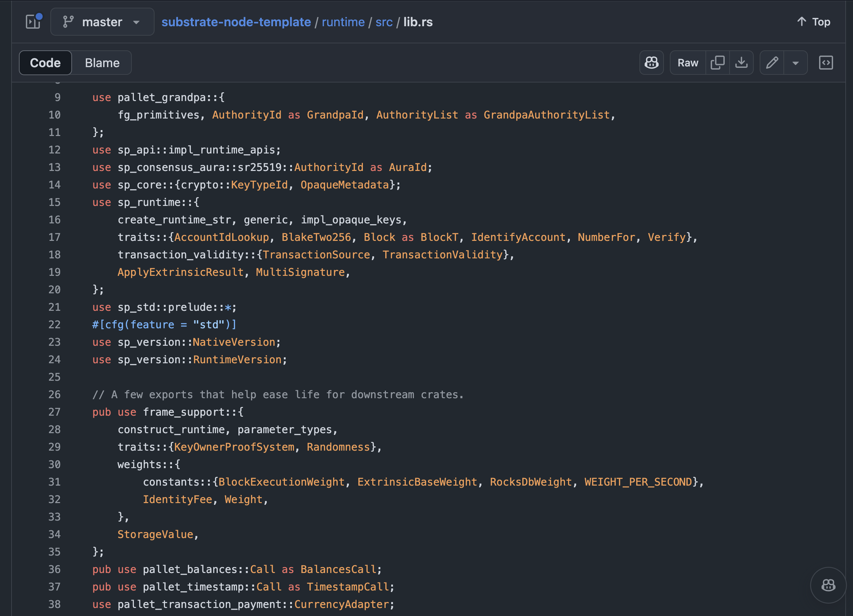Click construct_runtime on line 28

(171, 430)
